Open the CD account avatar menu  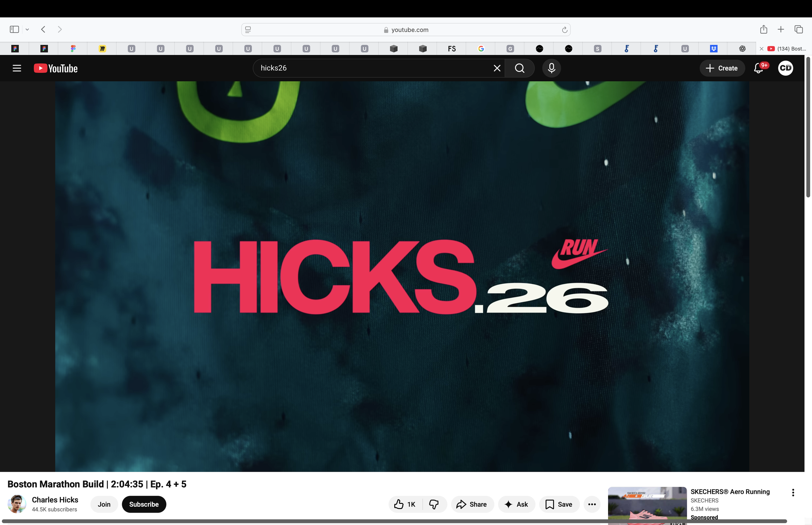pos(786,68)
